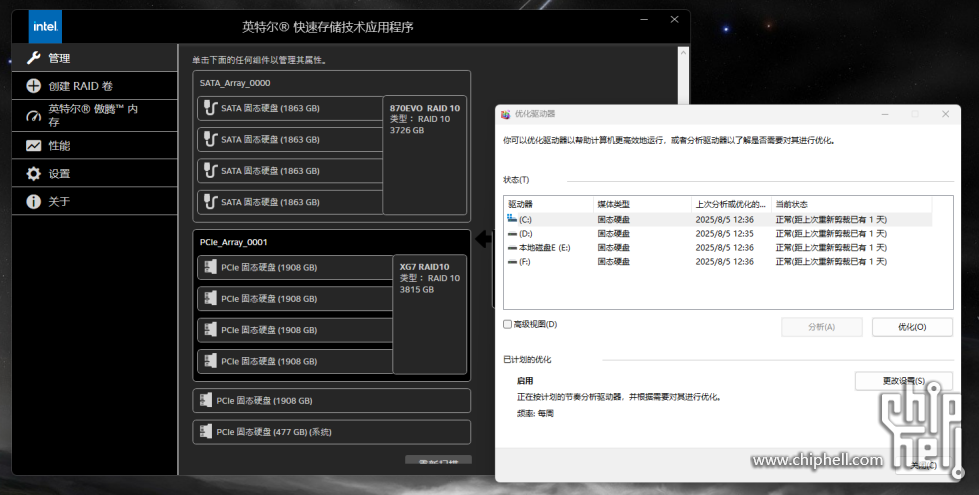The image size is (979, 495).
Task: Click the 优化驱动器 title bar icon
Action: (506, 114)
